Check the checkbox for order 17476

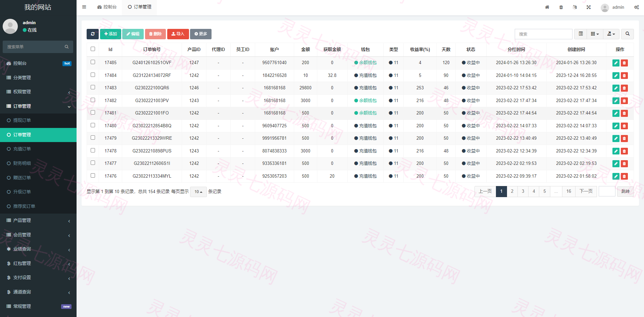[x=93, y=176]
